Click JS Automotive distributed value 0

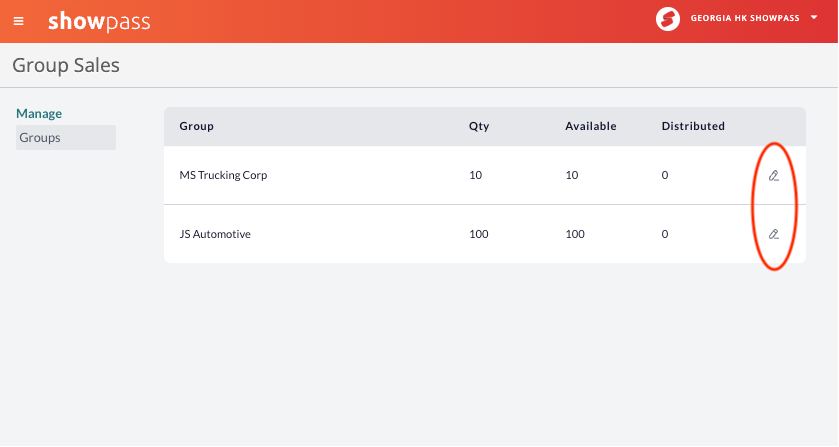tap(665, 234)
